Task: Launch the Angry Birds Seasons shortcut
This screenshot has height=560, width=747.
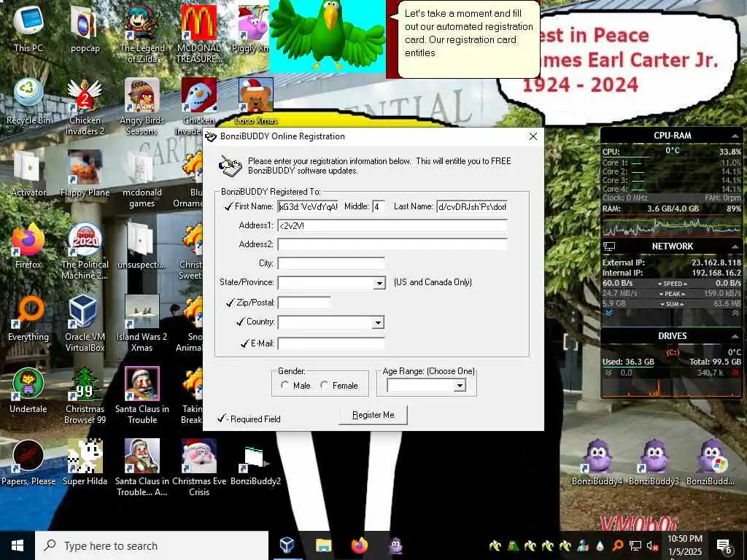Action: pos(142,106)
